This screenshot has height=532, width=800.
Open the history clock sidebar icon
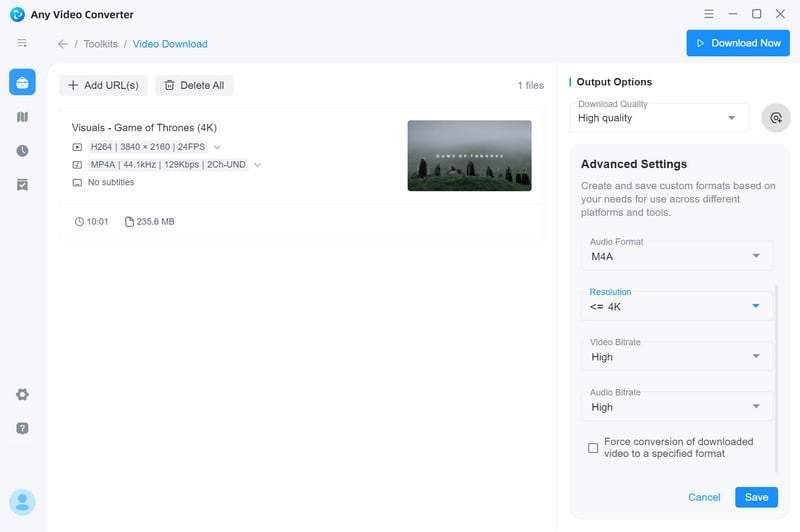pyautogui.click(x=22, y=150)
